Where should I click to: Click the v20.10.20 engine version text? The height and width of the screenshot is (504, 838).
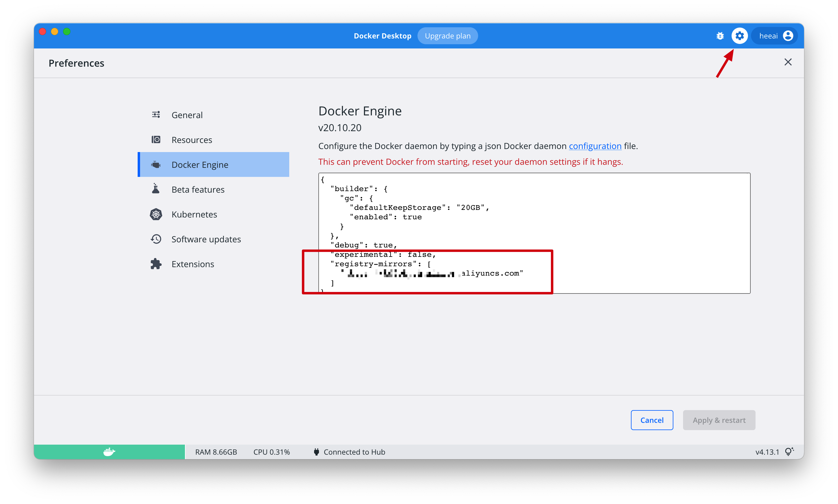coord(340,128)
